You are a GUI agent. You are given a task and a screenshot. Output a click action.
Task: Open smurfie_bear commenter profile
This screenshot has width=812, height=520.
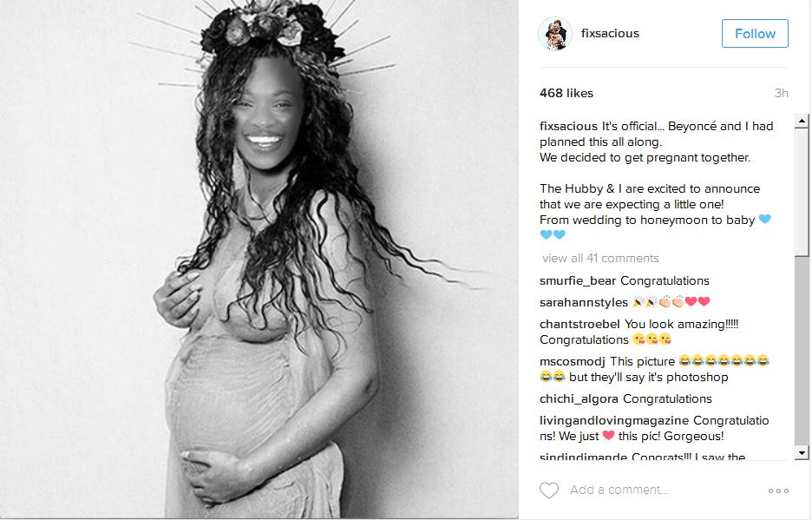point(578,281)
